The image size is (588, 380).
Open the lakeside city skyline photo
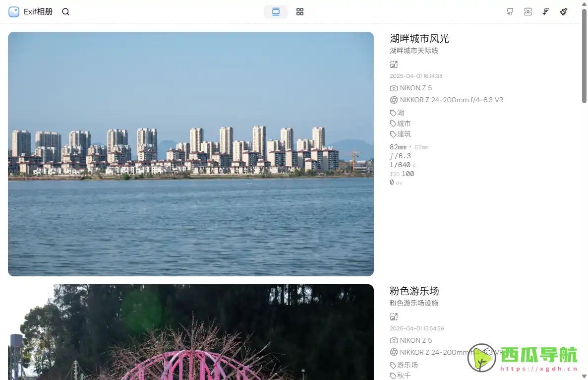pyautogui.click(x=191, y=154)
